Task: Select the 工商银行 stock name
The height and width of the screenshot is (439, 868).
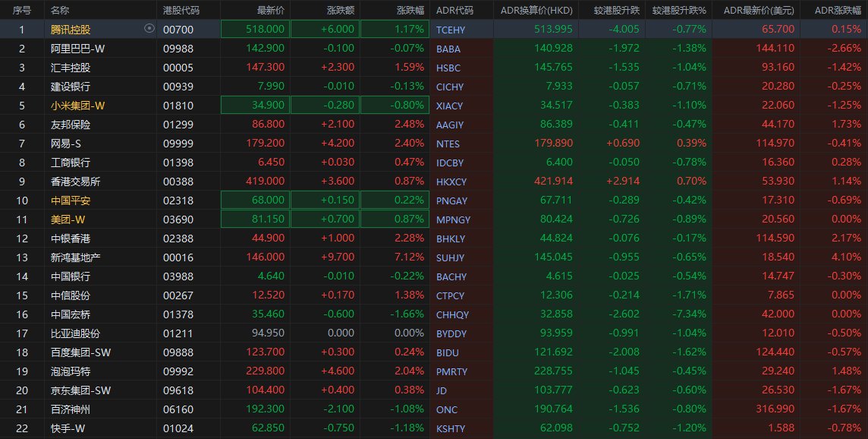Action: [x=71, y=163]
